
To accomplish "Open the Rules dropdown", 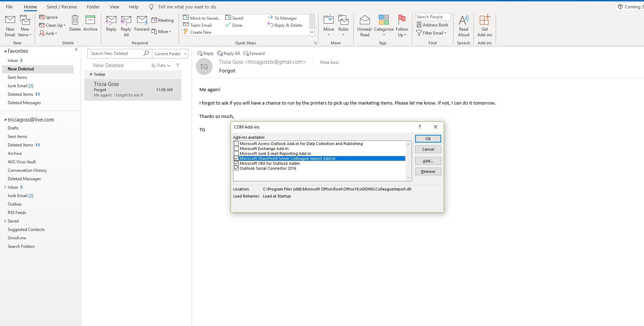I will [x=343, y=26].
